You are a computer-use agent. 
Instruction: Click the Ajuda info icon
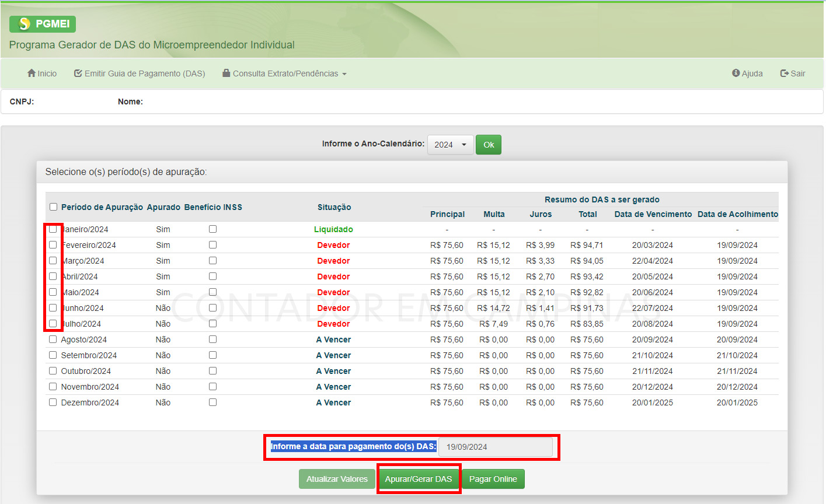(x=736, y=73)
